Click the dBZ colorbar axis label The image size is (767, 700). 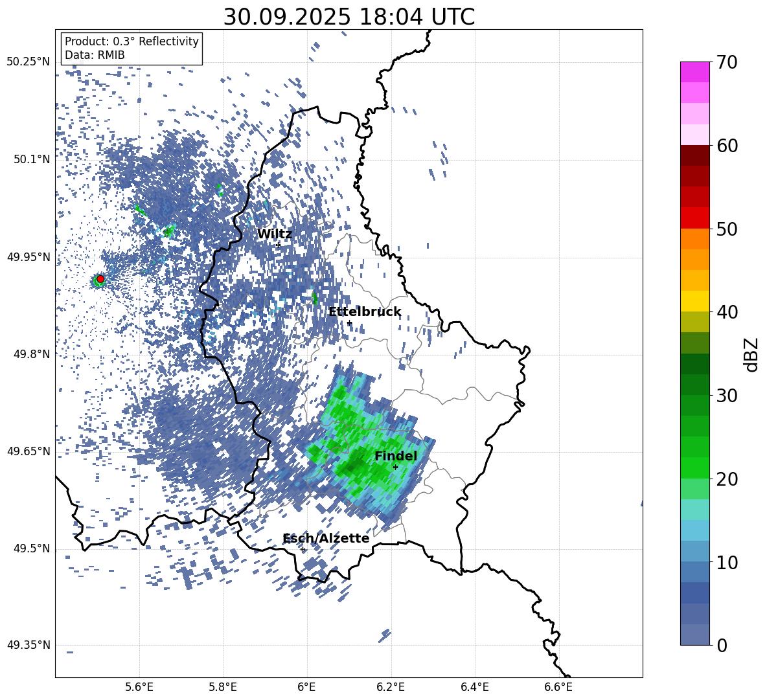click(751, 354)
